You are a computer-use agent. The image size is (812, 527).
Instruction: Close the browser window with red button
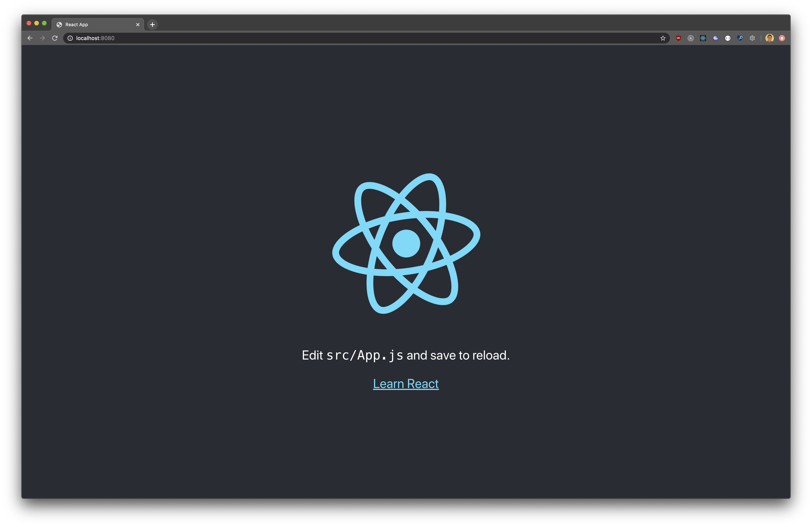pos(29,23)
